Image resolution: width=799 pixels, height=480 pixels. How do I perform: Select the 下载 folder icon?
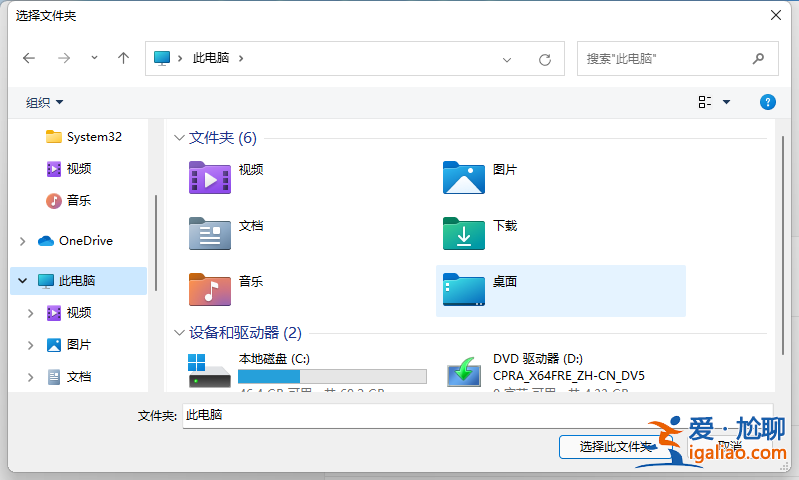(x=464, y=233)
